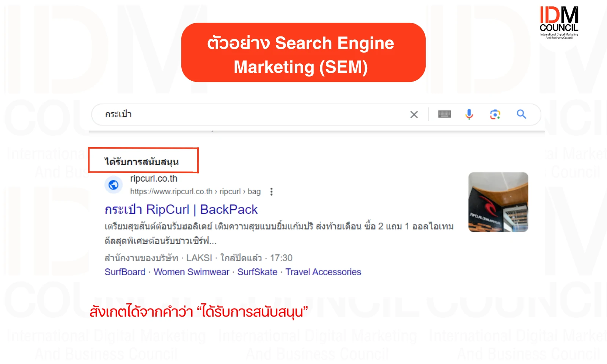
Task: Open the three-dot menu beside ripcurl URL
Action: coord(271,191)
